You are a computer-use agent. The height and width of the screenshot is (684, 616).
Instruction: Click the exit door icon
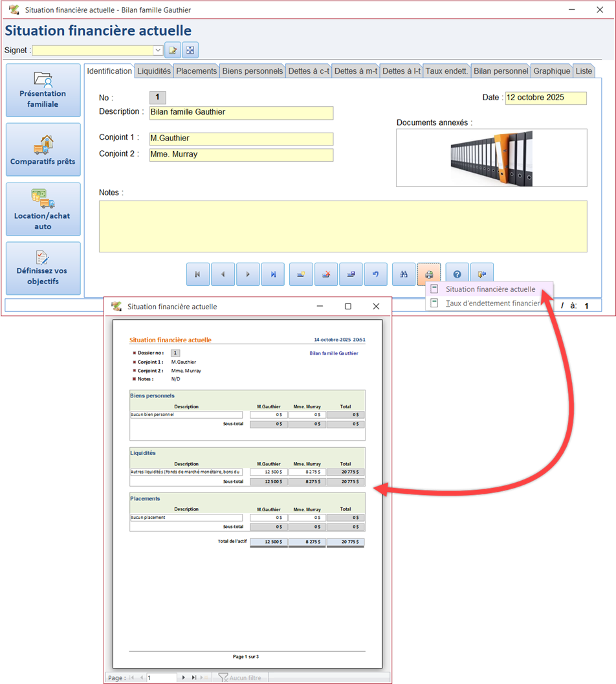click(482, 274)
